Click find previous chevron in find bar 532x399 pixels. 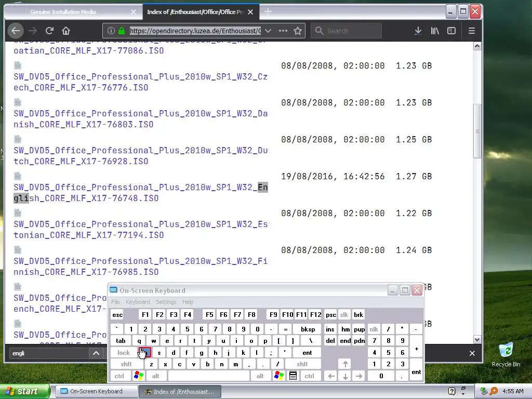pyautogui.click(x=96, y=353)
